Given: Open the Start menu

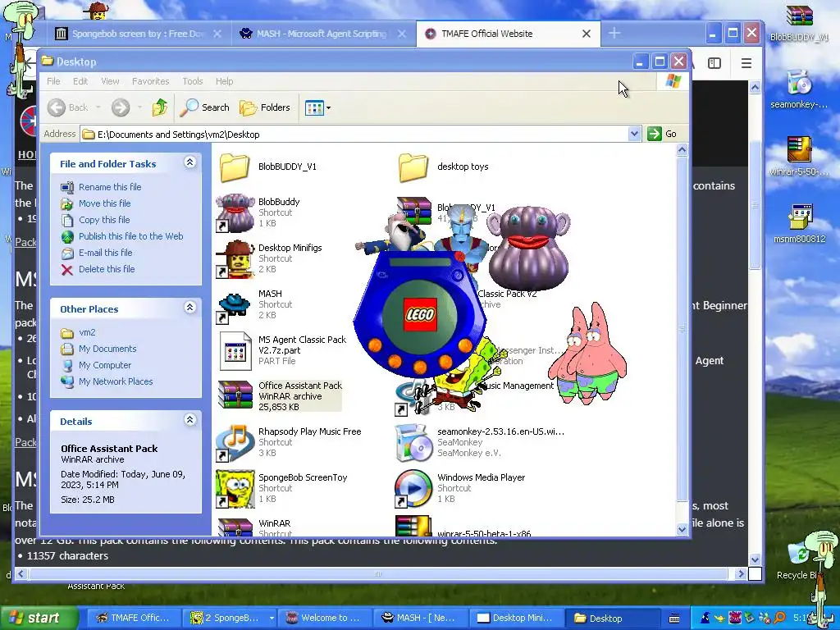Looking at the screenshot, I should tap(39, 618).
